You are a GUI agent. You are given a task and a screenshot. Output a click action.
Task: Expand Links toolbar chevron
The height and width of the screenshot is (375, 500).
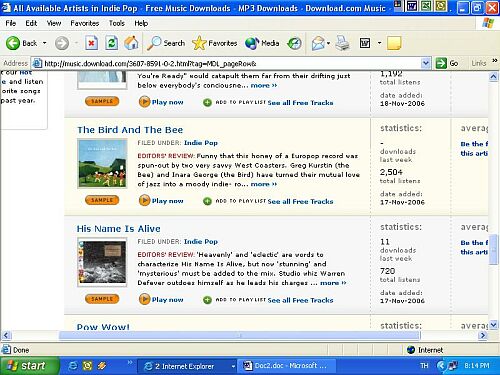[x=495, y=60]
